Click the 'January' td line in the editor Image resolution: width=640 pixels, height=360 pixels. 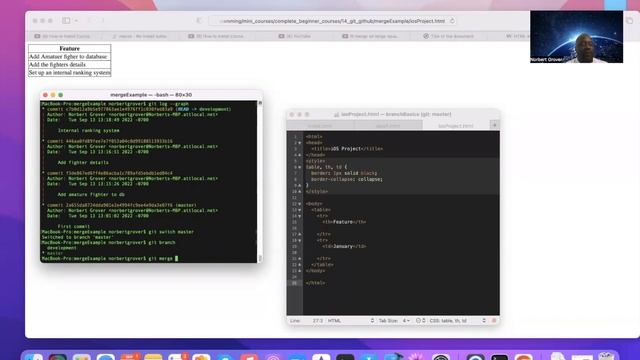[344, 246]
